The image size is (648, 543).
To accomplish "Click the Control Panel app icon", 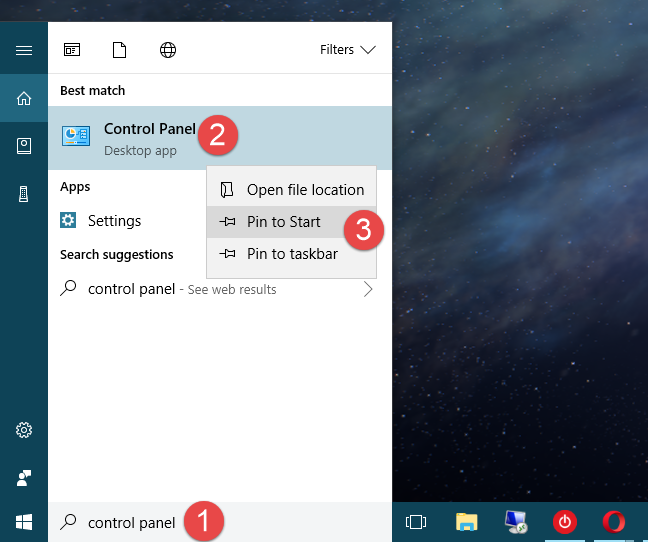I will (x=76, y=136).
